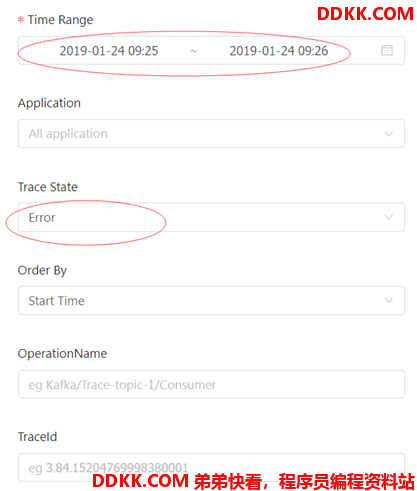417x491 pixels.
Task: Click the Order By label
Action: 42,270
